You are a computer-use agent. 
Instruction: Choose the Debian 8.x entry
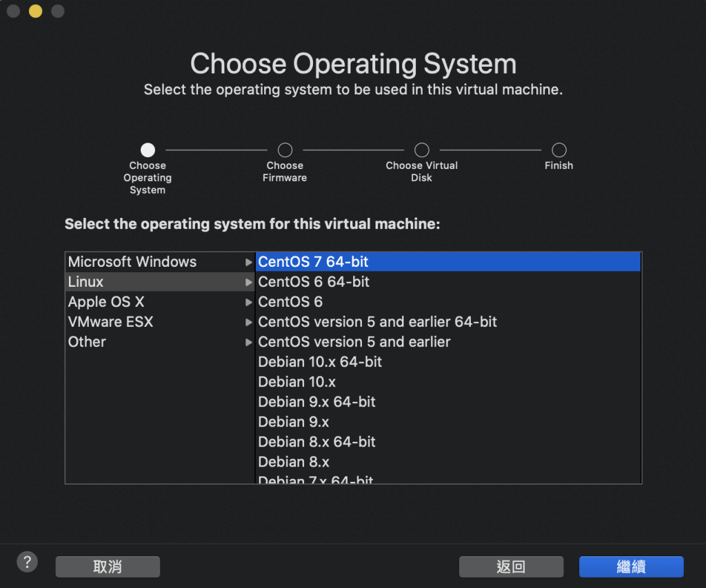(448, 462)
